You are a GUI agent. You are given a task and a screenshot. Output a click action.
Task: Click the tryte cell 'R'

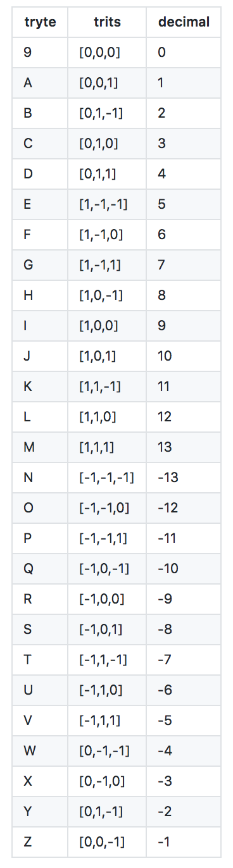[x=28, y=599]
